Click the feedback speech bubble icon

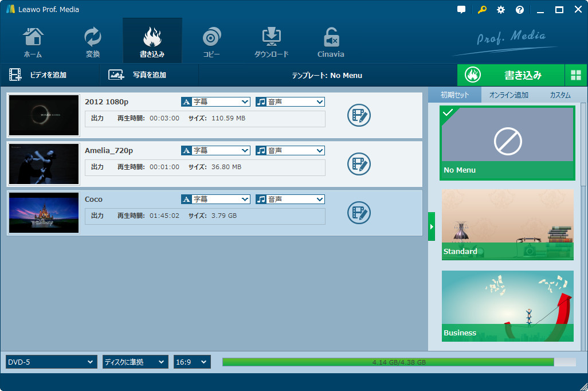(x=461, y=10)
